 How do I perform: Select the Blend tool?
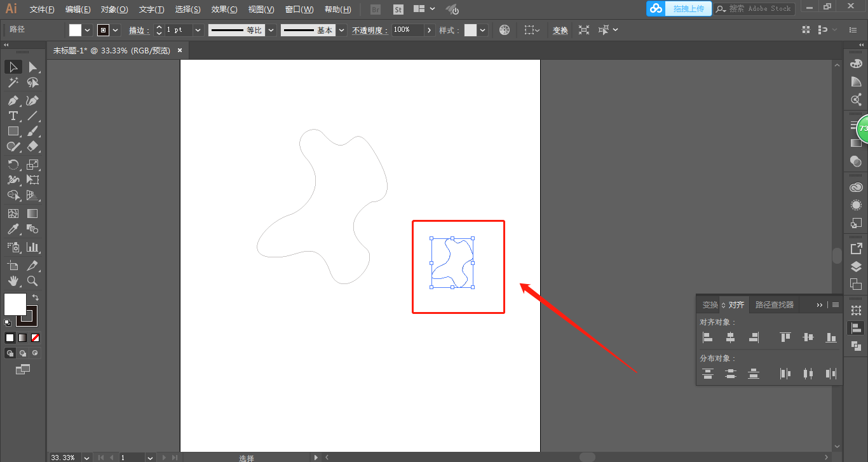[33, 229]
